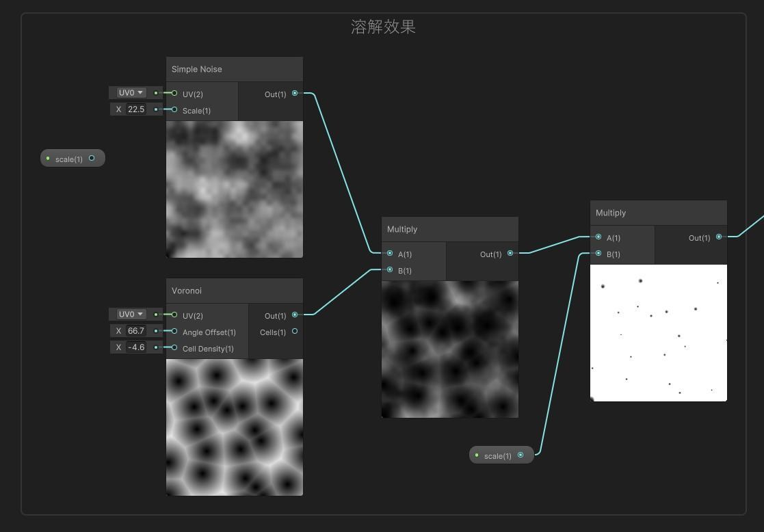
Task: Click the output connector of the scale(1) property node
Action: tap(91, 158)
